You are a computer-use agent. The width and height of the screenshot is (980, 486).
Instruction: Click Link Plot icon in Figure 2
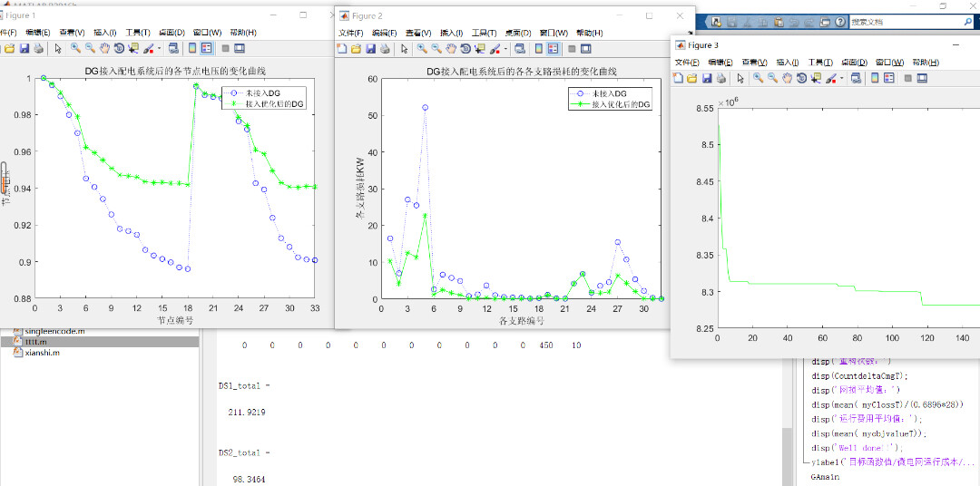(519, 49)
